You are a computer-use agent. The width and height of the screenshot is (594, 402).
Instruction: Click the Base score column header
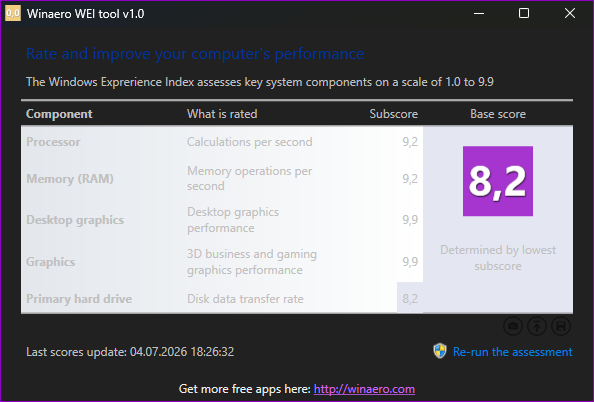point(498,114)
